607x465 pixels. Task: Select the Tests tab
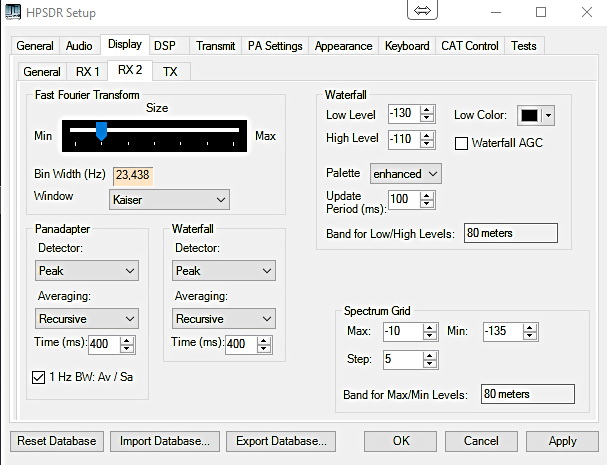[524, 46]
